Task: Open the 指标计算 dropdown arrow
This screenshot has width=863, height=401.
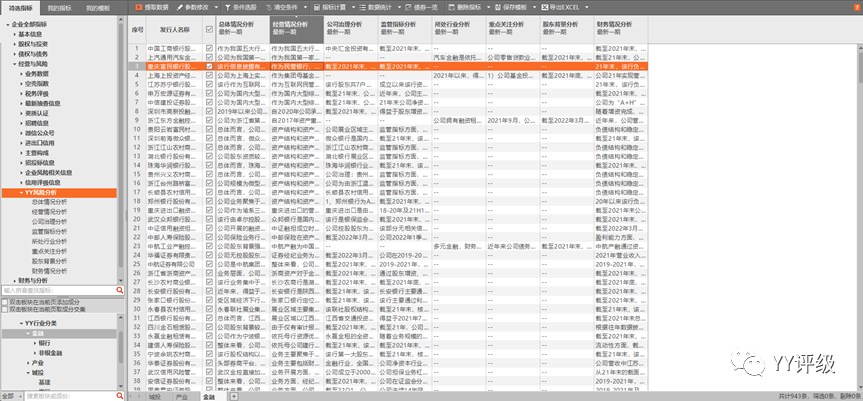Action: click(351, 8)
